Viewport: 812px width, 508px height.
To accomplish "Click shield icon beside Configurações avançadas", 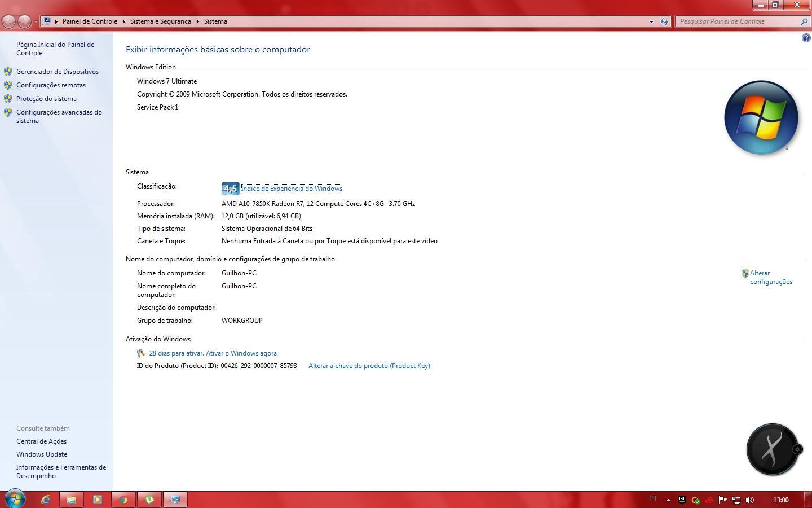I will coord(8,112).
